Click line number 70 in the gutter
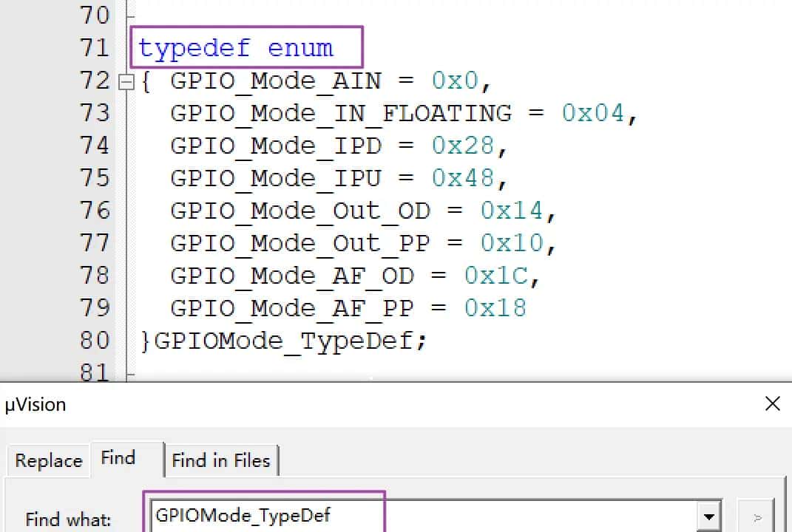The width and height of the screenshot is (792, 532). pos(95,15)
